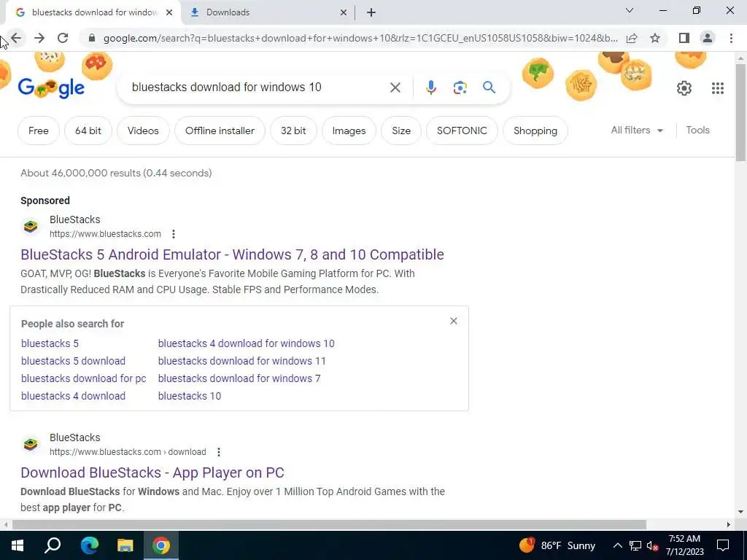Search bluestacks download for windows 7

[x=239, y=378]
